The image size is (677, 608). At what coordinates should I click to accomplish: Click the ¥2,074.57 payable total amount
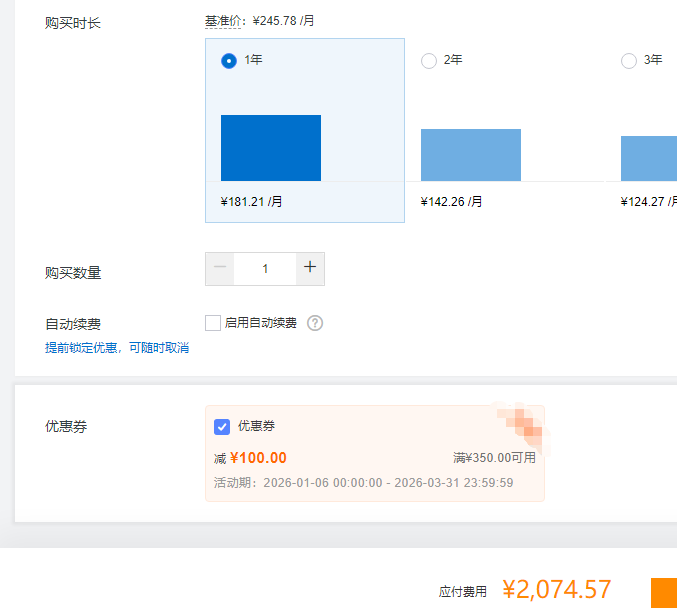556,590
